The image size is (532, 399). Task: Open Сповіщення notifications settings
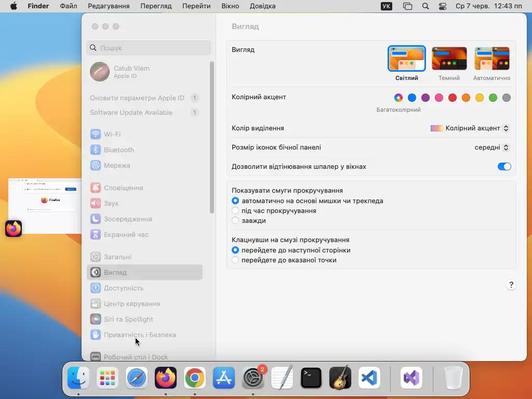point(145,188)
